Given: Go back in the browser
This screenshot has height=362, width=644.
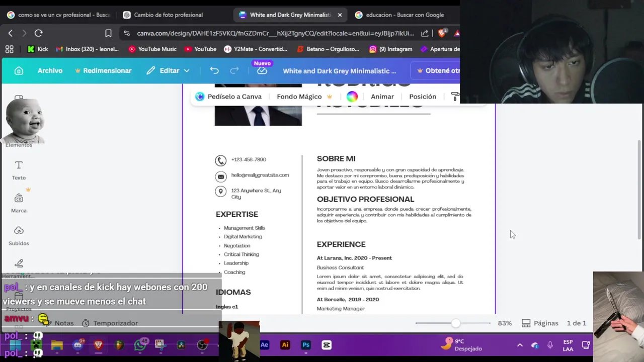Looking at the screenshot, I should [11, 33].
